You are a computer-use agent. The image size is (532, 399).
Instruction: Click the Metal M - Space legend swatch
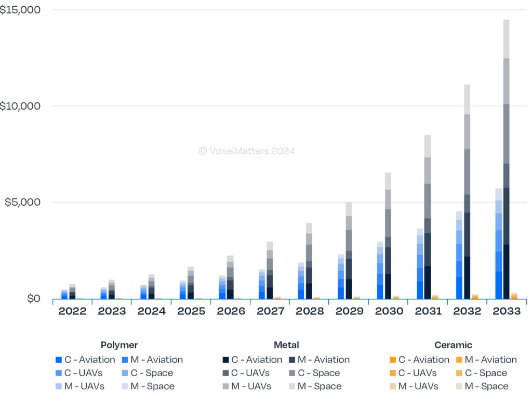[x=292, y=387]
